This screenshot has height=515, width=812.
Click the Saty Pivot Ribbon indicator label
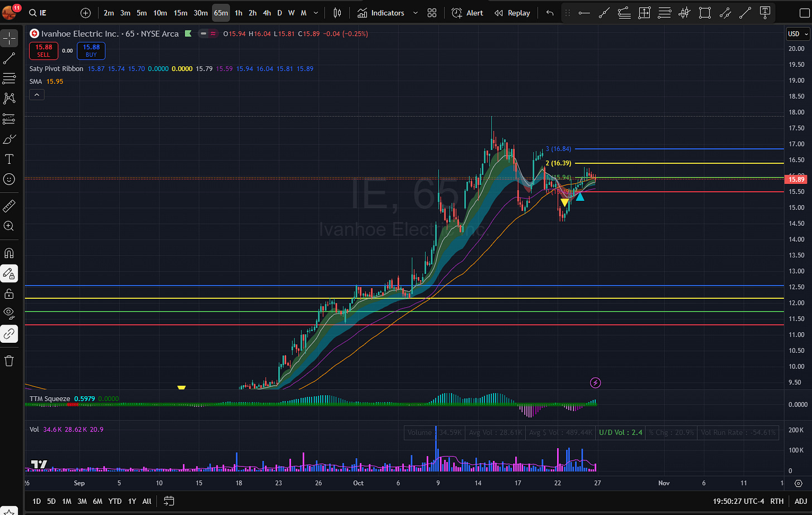(x=56, y=69)
